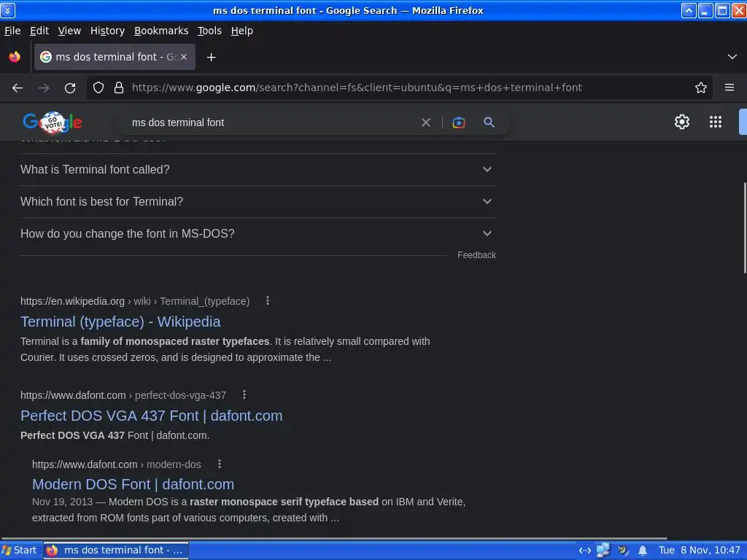The height and width of the screenshot is (560, 747).
Task: Click the window menu icon in title bar
Action: click(x=7, y=10)
